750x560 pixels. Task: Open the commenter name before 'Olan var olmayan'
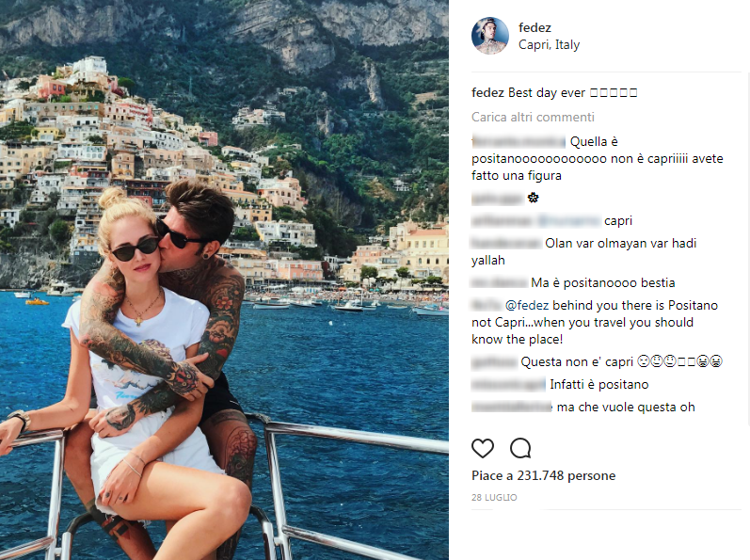tap(506, 243)
